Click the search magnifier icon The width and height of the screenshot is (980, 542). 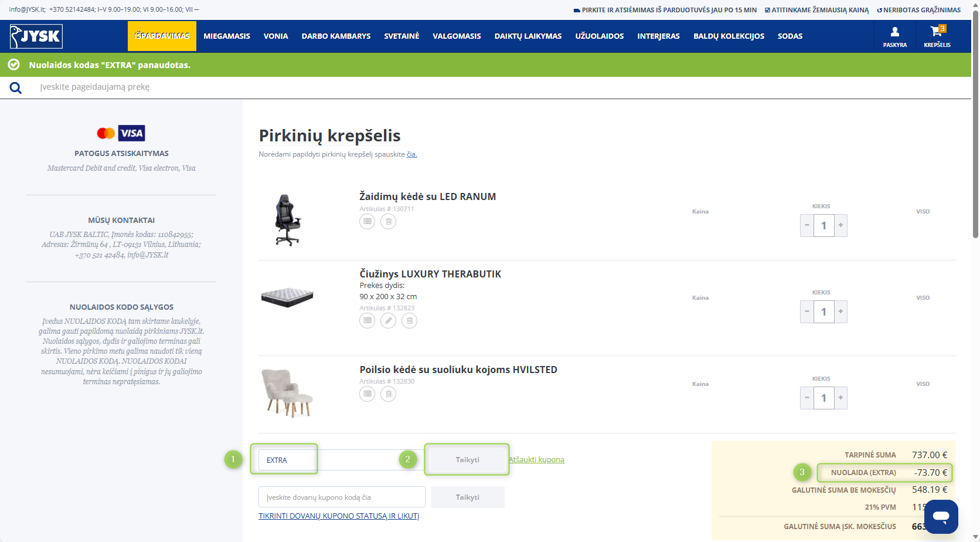pos(16,88)
